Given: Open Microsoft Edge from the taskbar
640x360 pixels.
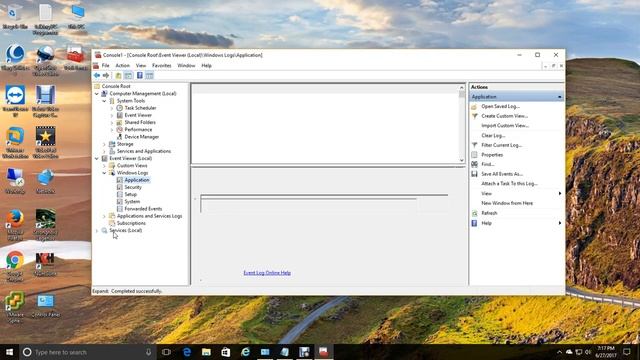Looking at the screenshot, I should (187, 352).
